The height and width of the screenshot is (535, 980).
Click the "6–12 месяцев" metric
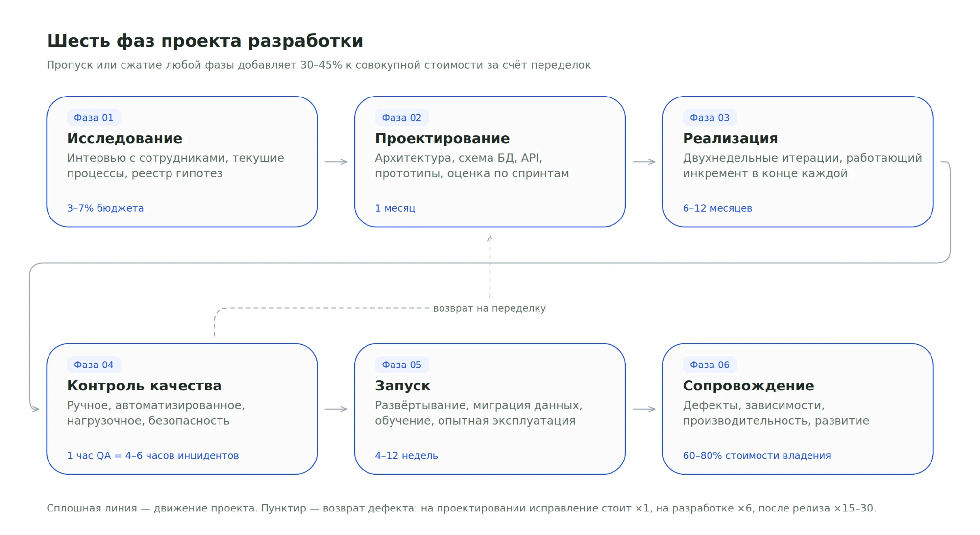coord(718,208)
